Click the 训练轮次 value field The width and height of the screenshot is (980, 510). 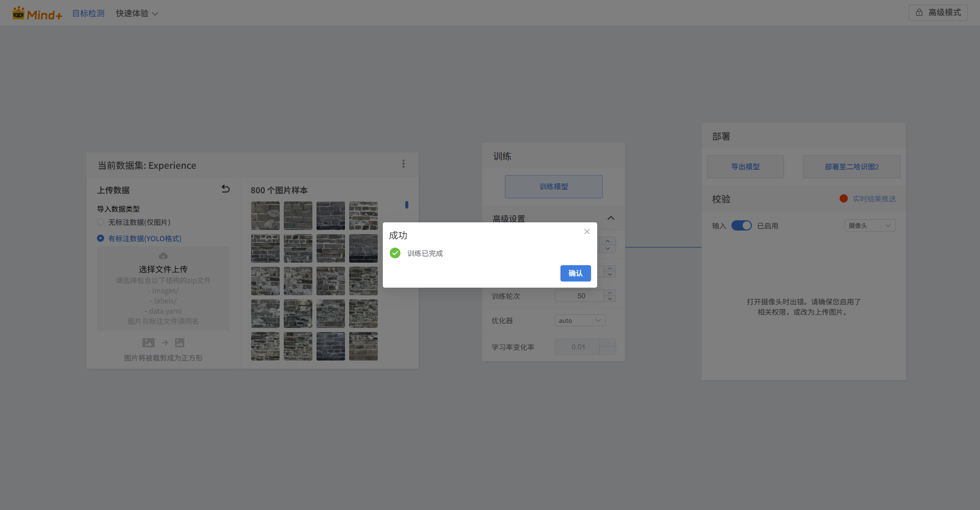click(580, 296)
